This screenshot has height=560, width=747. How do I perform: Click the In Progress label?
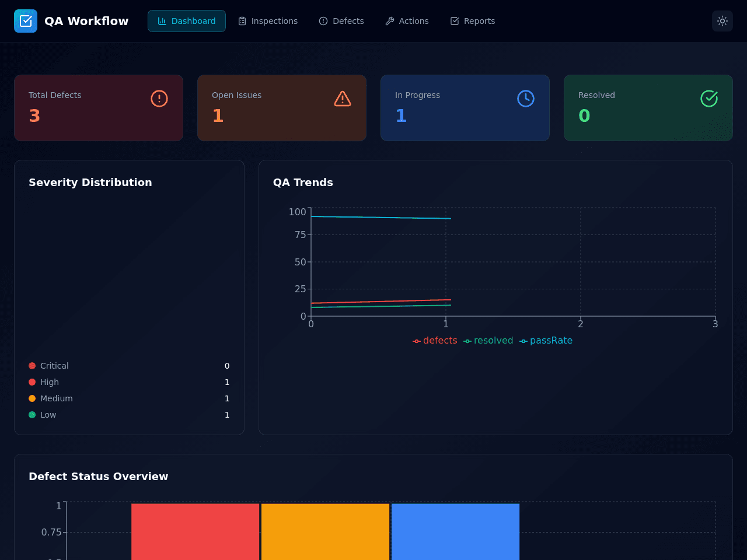point(417,95)
